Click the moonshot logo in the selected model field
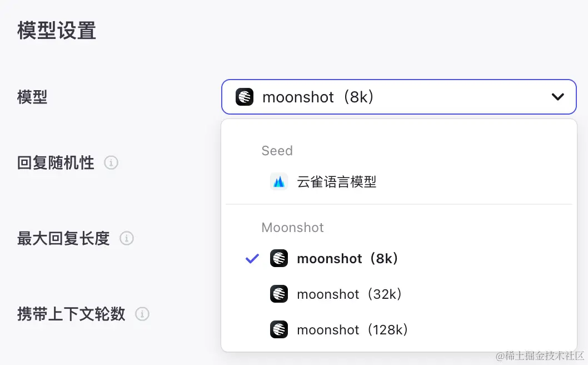This screenshot has height=365, width=588. coord(245,97)
